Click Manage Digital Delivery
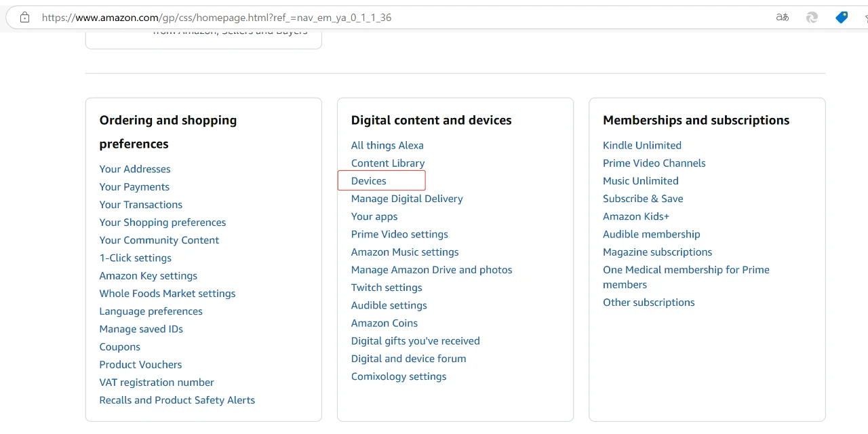Image resolution: width=868 pixels, height=434 pixels. [x=407, y=199]
